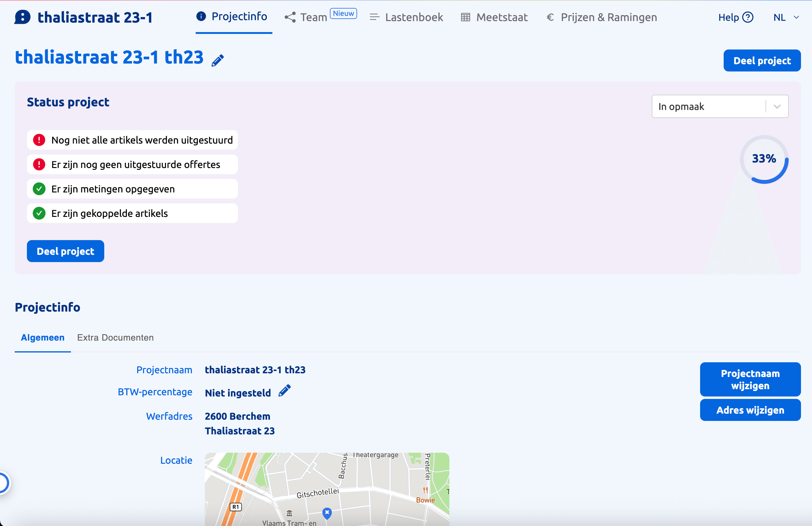Click the app logo icon next to thaliastraat 23-1
This screenshot has width=812, height=526.
pyautogui.click(x=22, y=17)
